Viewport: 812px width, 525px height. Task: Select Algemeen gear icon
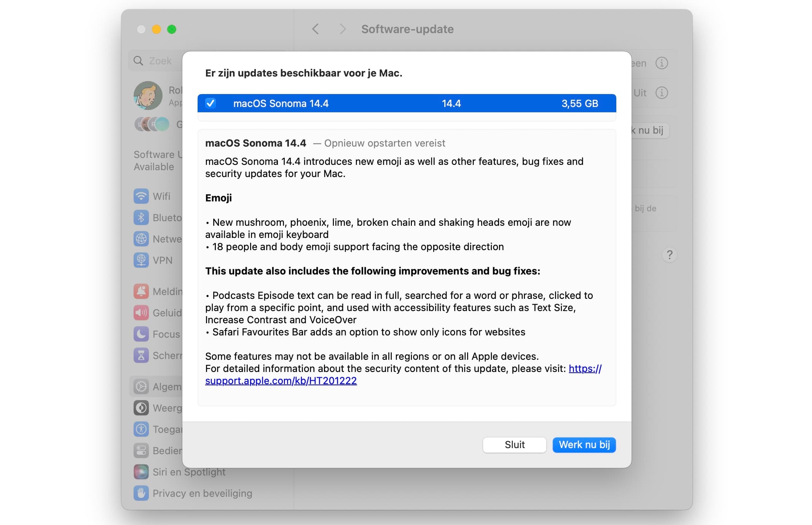coord(141,387)
